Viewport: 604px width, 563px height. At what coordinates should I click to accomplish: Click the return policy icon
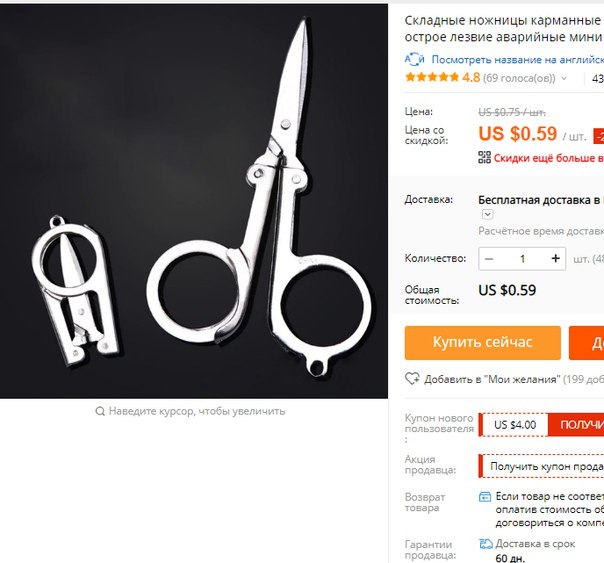pyautogui.click(x=485, y=496)
